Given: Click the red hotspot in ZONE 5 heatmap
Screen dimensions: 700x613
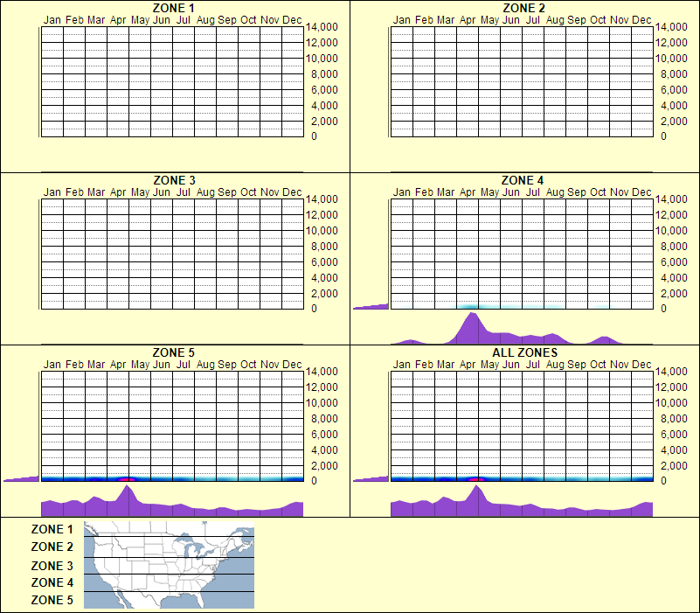Looking at the screenshot, I should [x=127, y=479].
